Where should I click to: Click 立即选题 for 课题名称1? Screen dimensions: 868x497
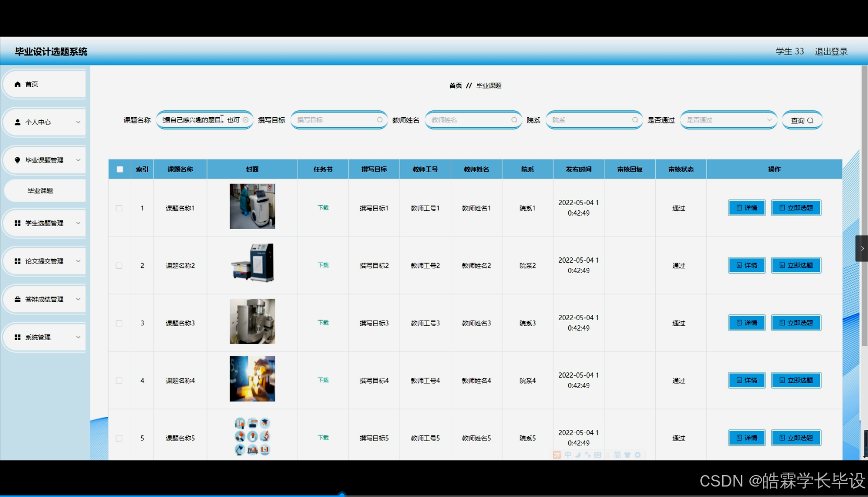coord(796,208)
